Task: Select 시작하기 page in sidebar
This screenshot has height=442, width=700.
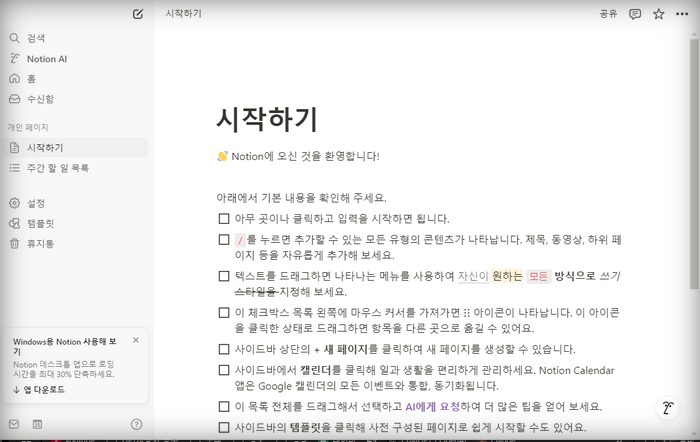Action: point(75,148)
